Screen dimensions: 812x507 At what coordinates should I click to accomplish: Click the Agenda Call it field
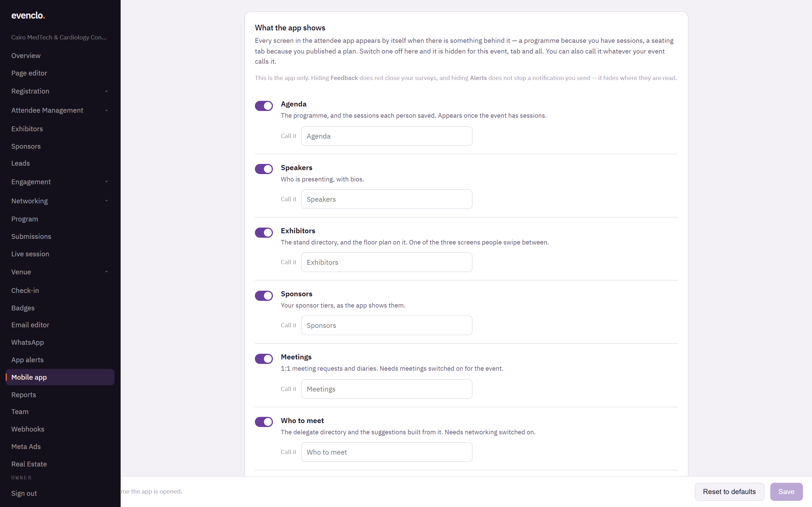click(387, 136)
